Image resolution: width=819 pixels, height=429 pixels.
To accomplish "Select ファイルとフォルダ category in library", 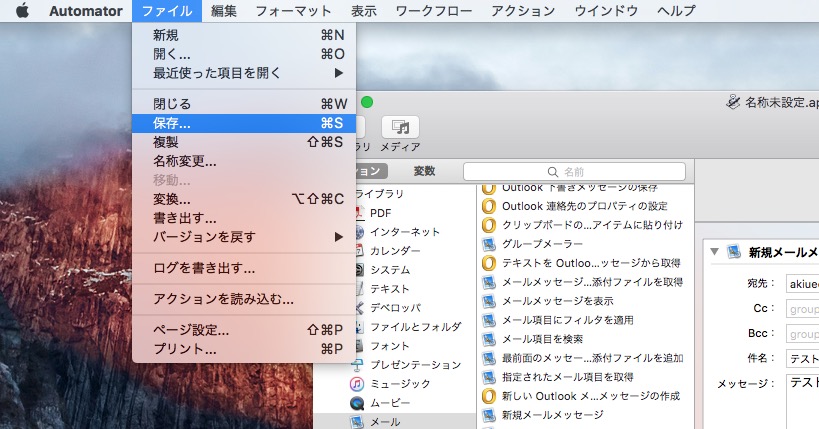I will point(416,327).
